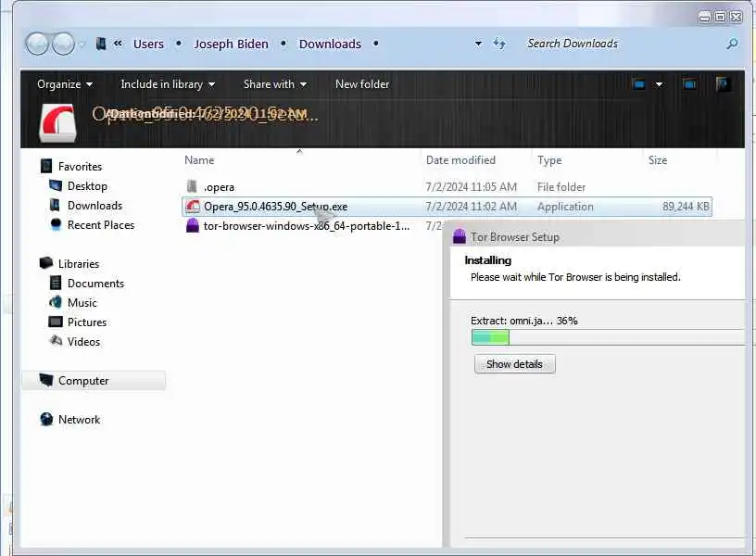This screenshot has width=756, height=556.
Task: Click the Back navigation button
Action: (37, 44)
